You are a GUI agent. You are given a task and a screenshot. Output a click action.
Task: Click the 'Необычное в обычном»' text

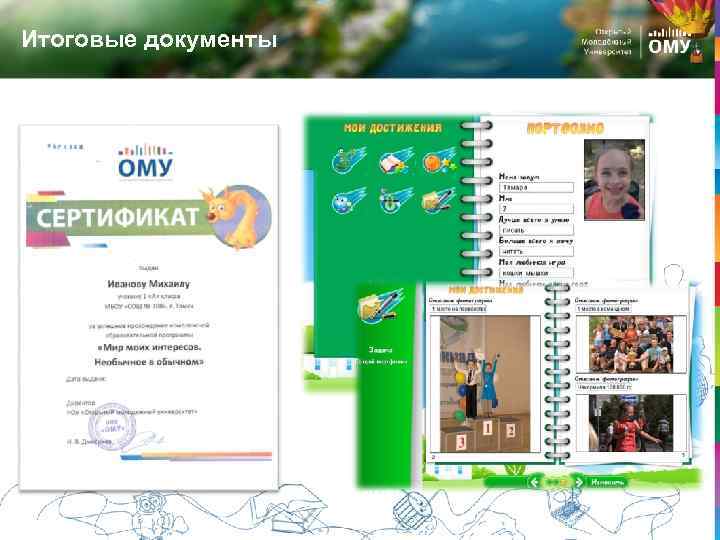tap(149, 362)
